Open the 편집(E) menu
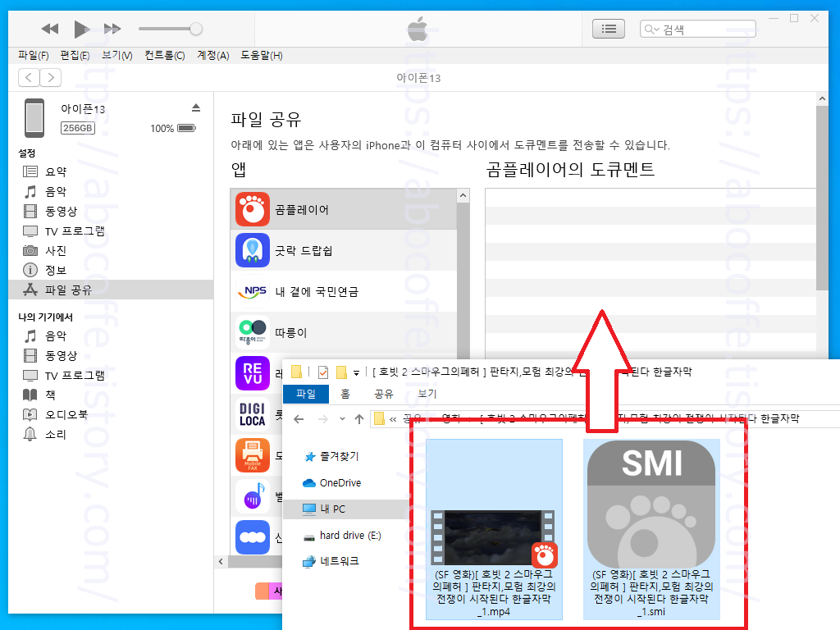840x630 pixels. [75, 56]
